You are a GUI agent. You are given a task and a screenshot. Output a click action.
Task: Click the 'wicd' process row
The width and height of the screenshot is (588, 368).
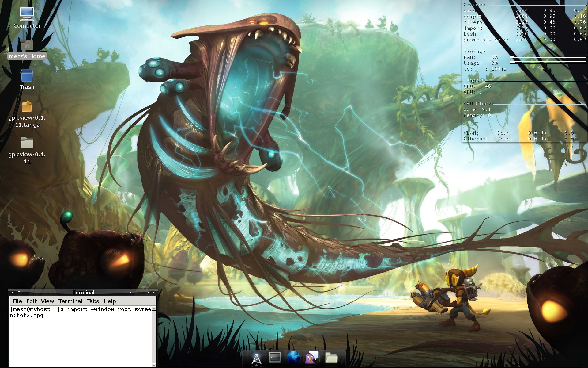525,10
